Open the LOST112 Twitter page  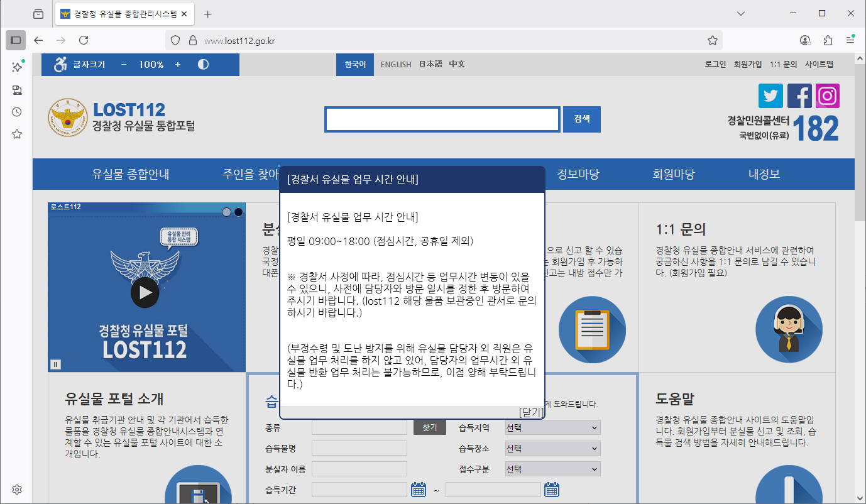(770, 96)
